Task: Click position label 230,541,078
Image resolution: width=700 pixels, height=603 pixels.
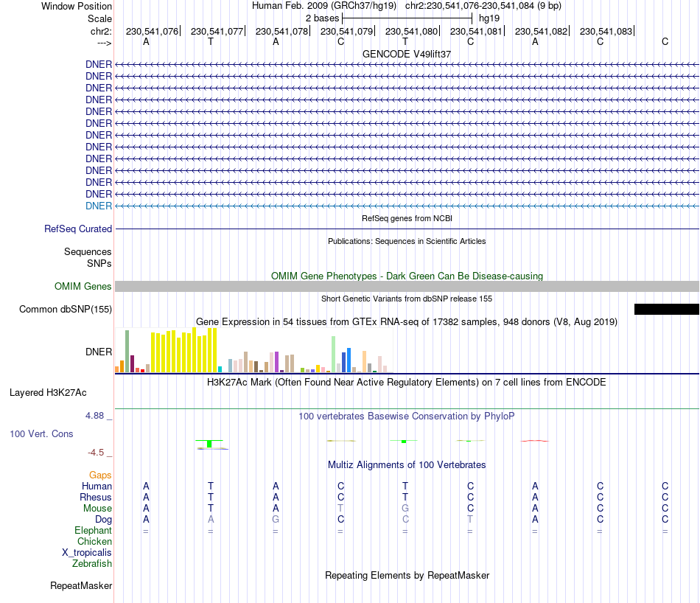Action: coord(281,31)
